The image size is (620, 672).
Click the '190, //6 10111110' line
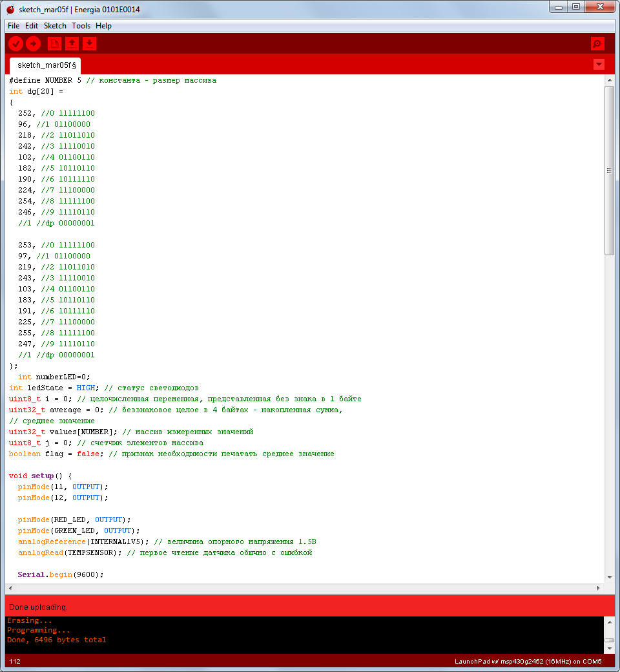(x=56, y=180)
